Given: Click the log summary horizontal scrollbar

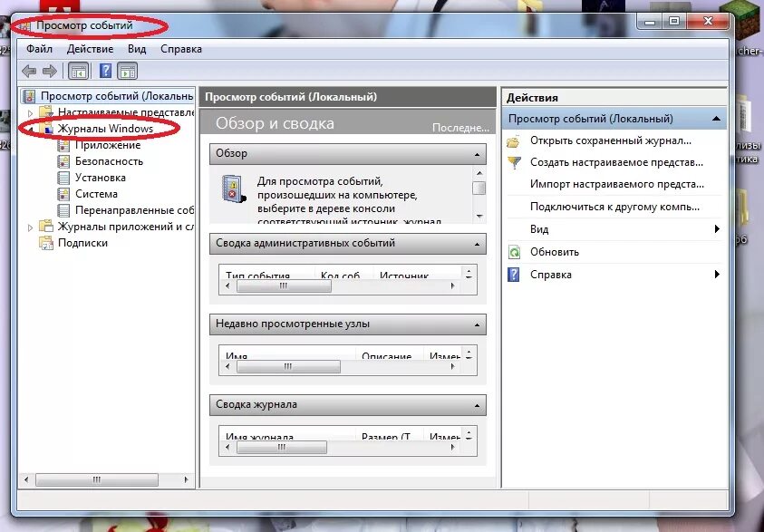Looking at the screenshot, I should point(282,447).
